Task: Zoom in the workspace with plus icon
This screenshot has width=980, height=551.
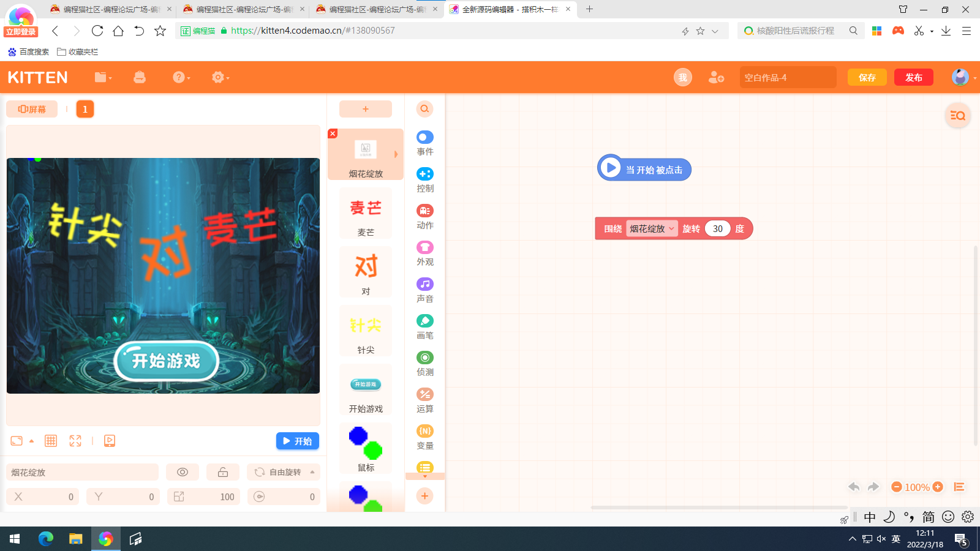Action: 938,487
